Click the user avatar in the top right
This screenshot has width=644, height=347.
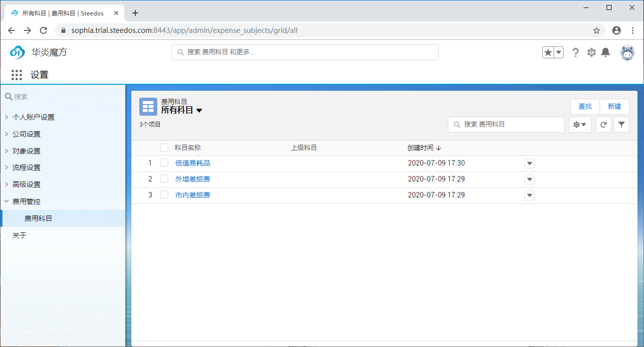[x=628, y=52]
